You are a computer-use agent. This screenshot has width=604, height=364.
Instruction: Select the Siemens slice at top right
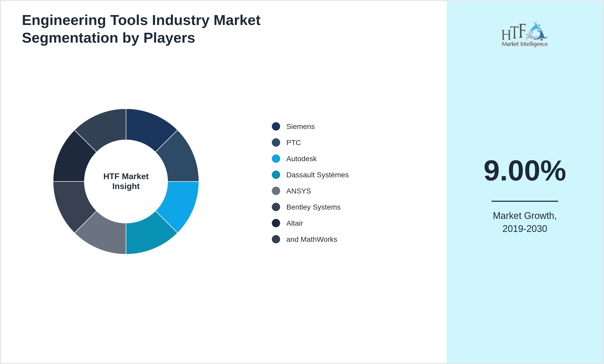[148, 128]
